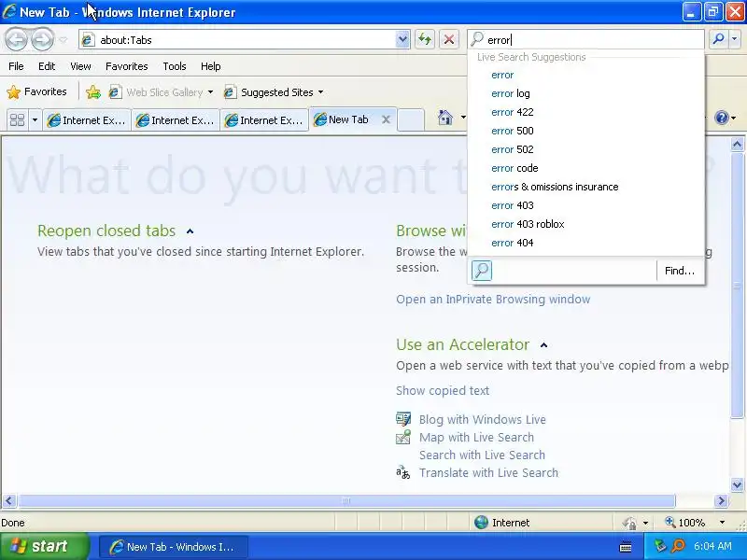Click the Blog with Windows Live icon
Viewport: 747px width, 560px height.
[x=403, y=419]
